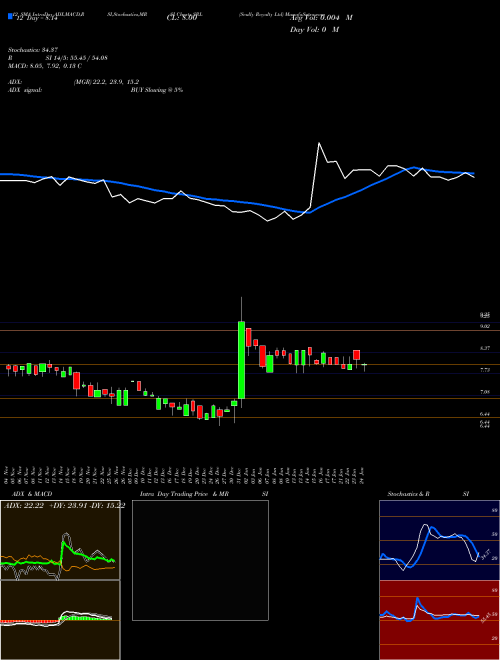The width and height of the screenshot is (500, 660).
Task: Click the SI 14/3 55.45 / 54.08 line
Action: coord(77,58)
